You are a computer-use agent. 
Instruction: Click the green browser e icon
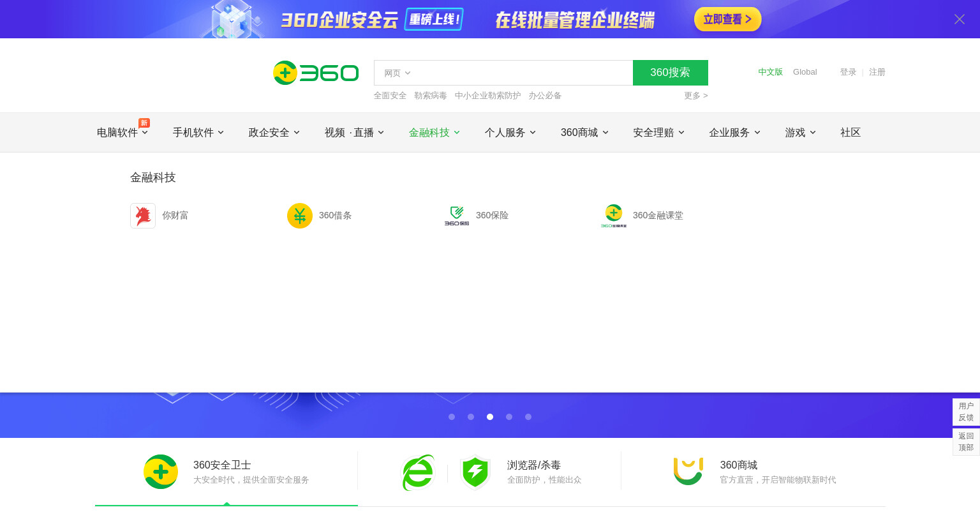419,472
